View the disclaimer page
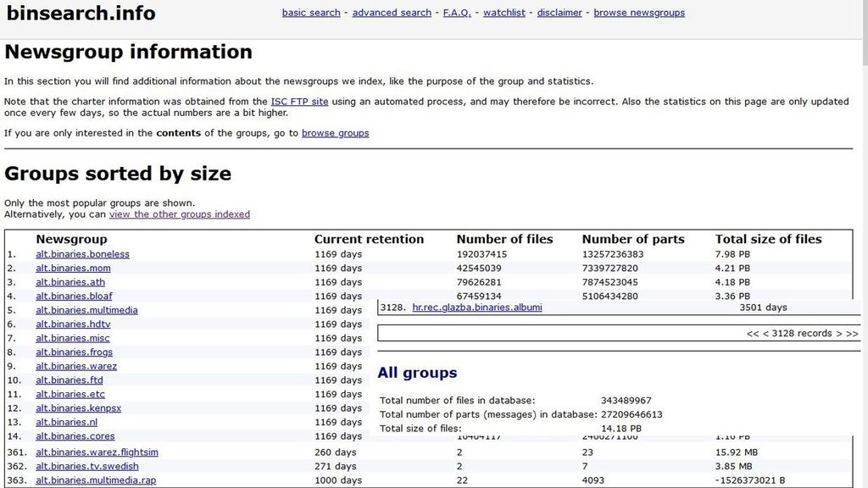Screen dimensions: 868x488 tap(559, 12)
